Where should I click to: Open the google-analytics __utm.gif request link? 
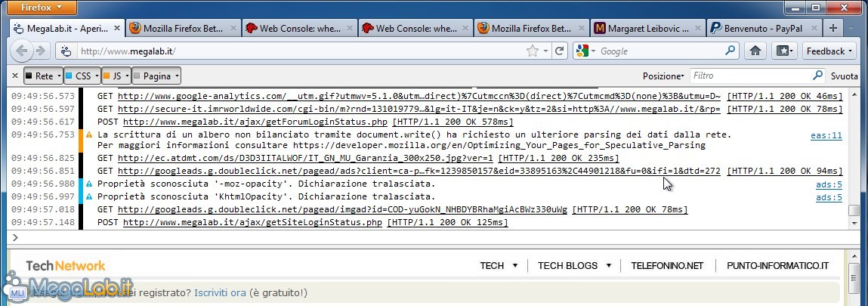pos(419,96)
